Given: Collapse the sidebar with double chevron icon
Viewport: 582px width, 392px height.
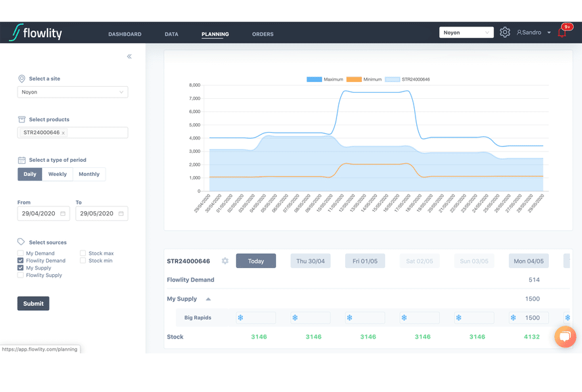Looking at the screenshot, I should click(129, 56).
